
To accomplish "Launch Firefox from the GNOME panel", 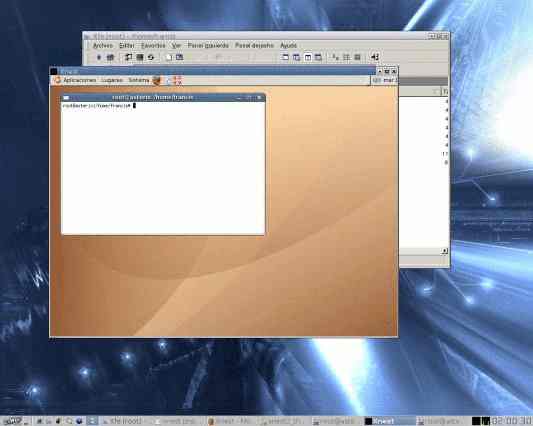I will click(x=156, y=81).
